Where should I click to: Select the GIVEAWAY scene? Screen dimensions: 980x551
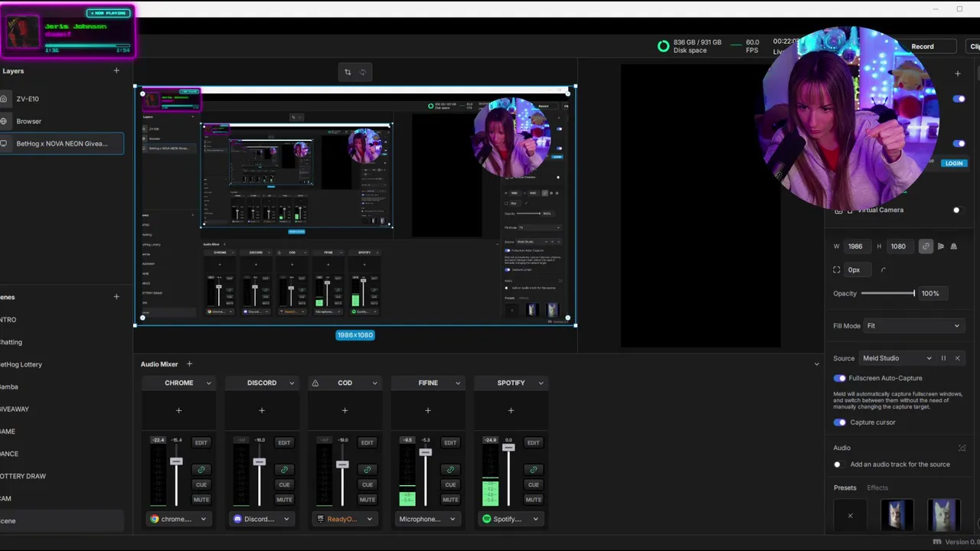pos(15,409)
